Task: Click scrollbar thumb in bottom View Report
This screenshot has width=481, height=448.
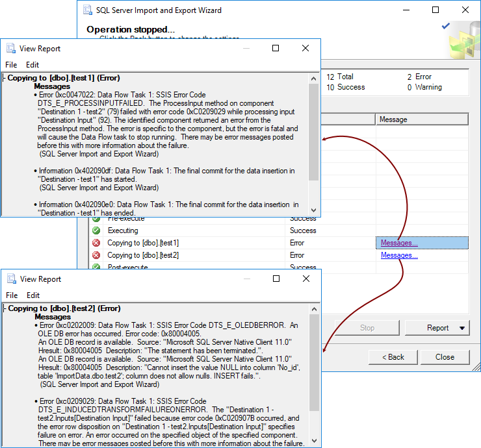Action: coord(314,362)
